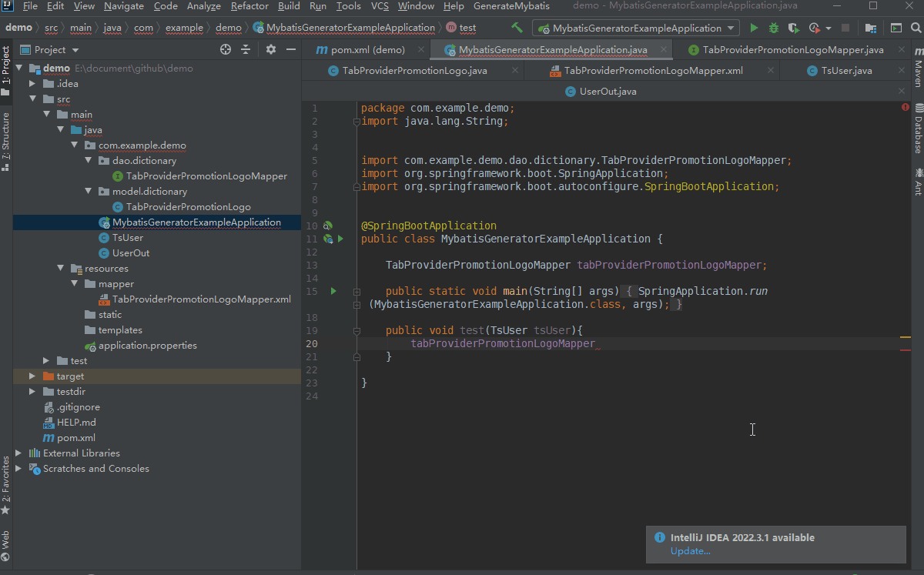Click run gutter icon at line 15
The width and height of the screenshot is (924, 575).
(x=333, y=291)
